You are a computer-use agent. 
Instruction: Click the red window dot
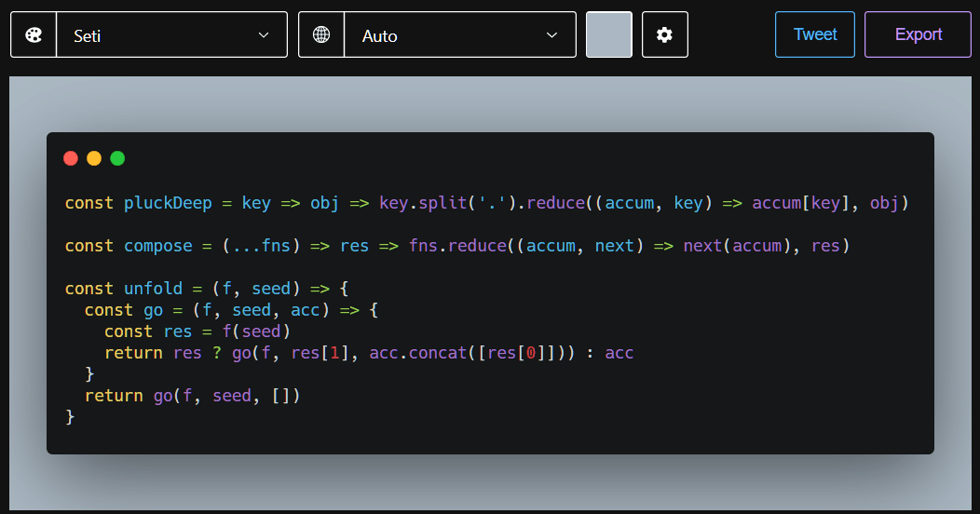[71, 158]
